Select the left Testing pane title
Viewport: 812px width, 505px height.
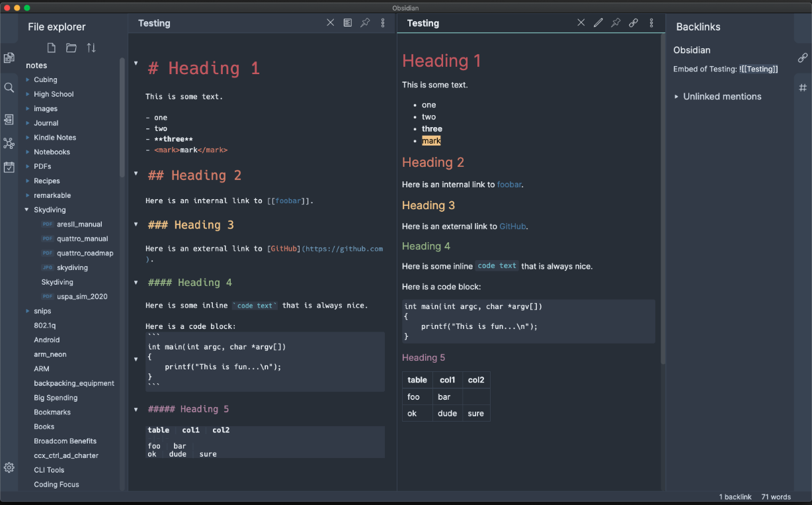[154, 23]
